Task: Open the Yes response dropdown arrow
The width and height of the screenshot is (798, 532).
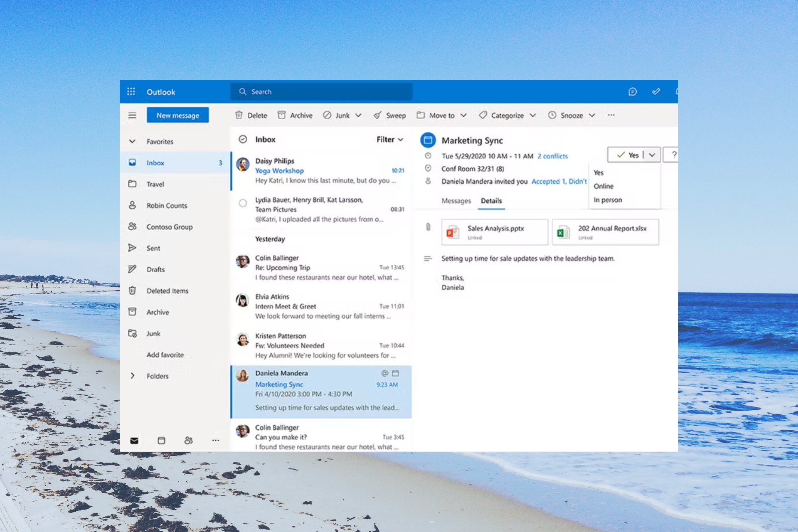Action: (x=652, y=155)
